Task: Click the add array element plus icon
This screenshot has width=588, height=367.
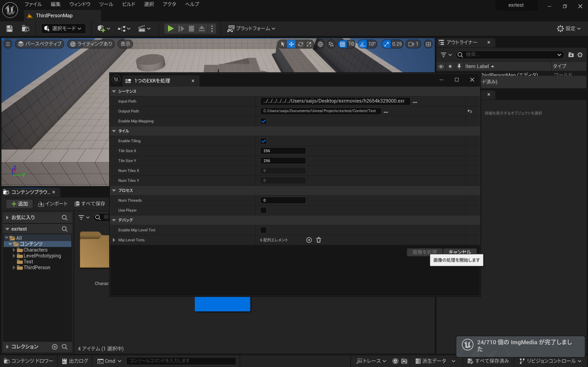Action: [x=309, y=240]
